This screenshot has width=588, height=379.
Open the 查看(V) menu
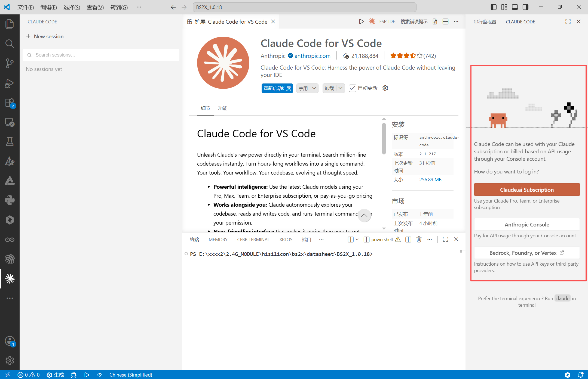pyautogui.click(x=95, y=7)
